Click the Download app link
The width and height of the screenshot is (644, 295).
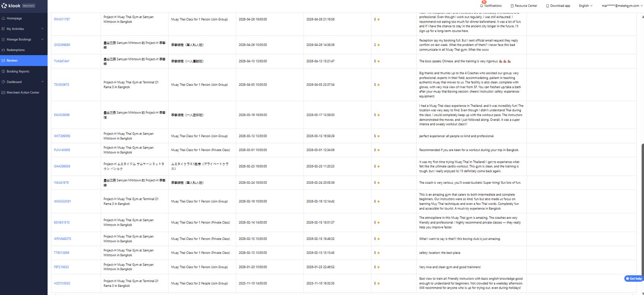click(558, 6)
